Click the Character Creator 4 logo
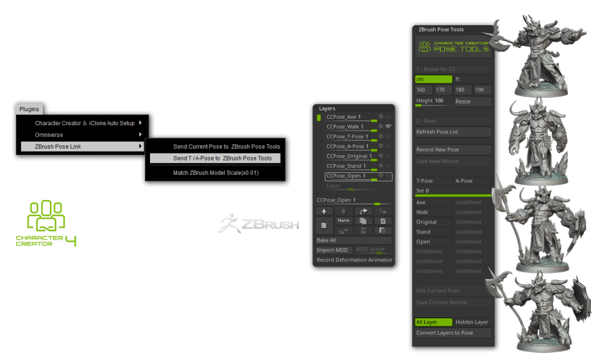The width and height of the screenshot is (602, 364). click(x=46, y=223)
